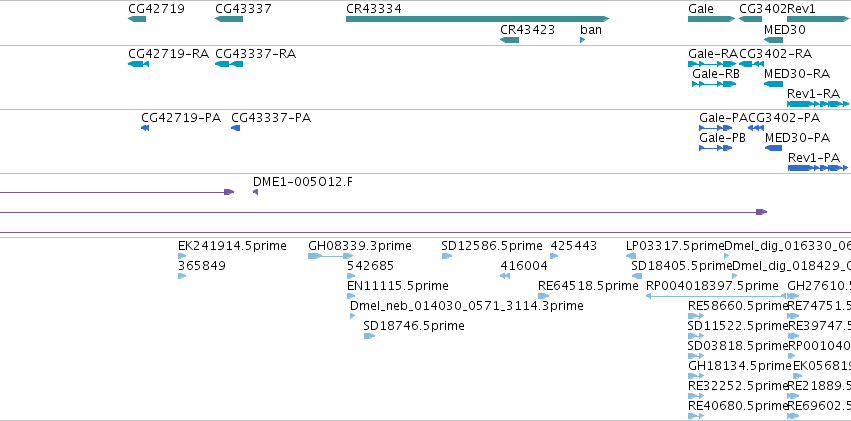This screenshot has height=421, width=851.
Task: Click the GH18134.5prime EST glyph
Action: coord(696,376)
